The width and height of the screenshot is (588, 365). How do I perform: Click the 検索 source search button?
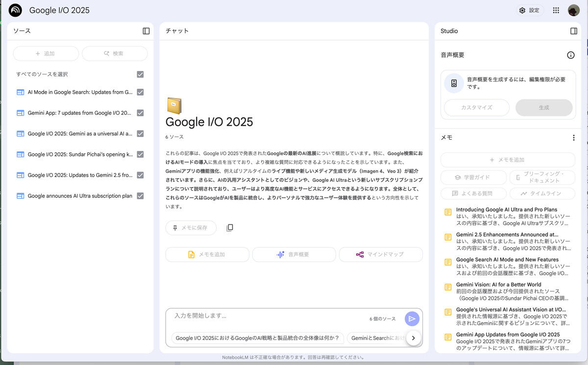[x=114, y=53]
